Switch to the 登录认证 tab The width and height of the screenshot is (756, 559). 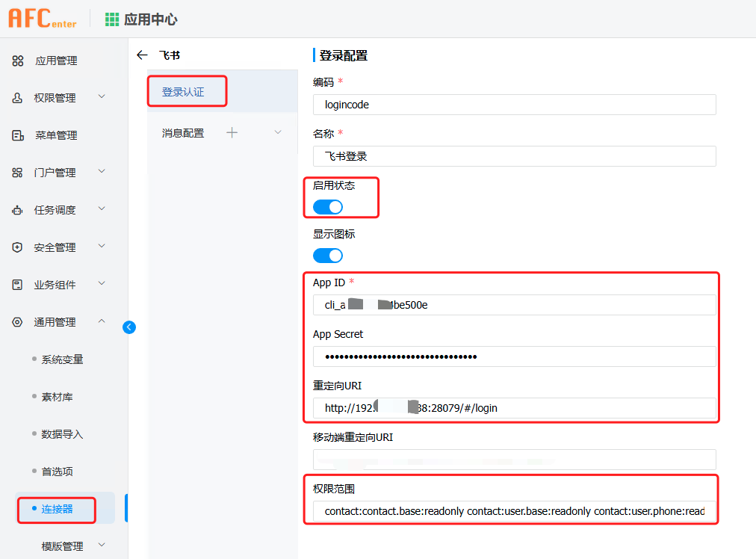pyautogui.click(x=183, y=92)
